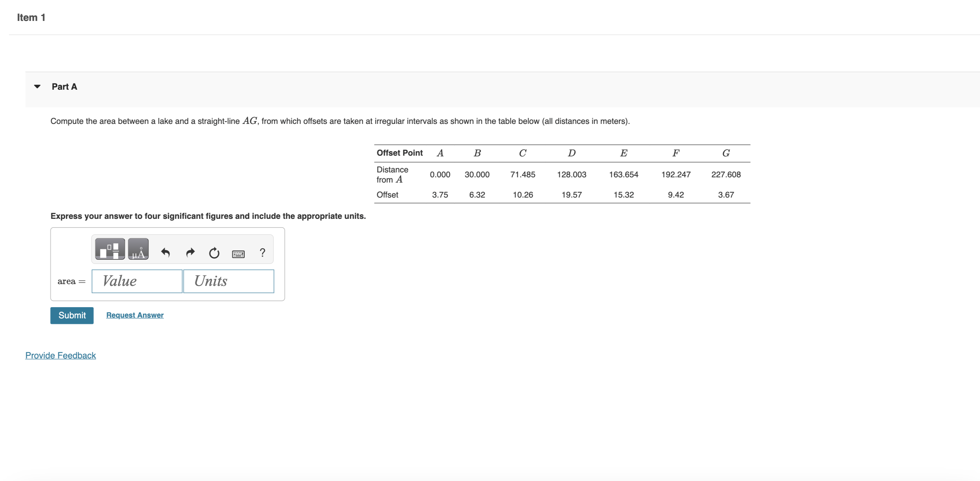Click the undo arrow in the answer toolbar
Viewport: 980px width, 481px height.
(166, 252)
